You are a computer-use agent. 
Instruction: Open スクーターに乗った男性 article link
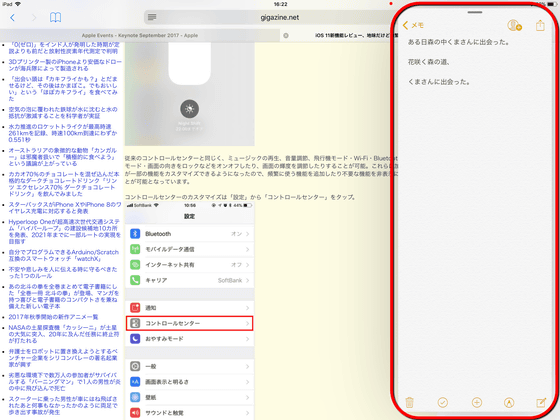coord(63,406)
